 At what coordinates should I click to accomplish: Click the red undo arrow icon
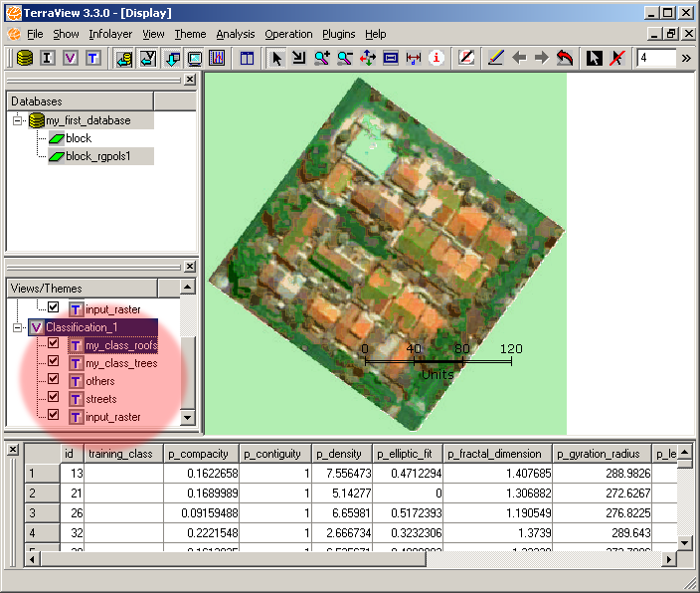coord(565,58)
